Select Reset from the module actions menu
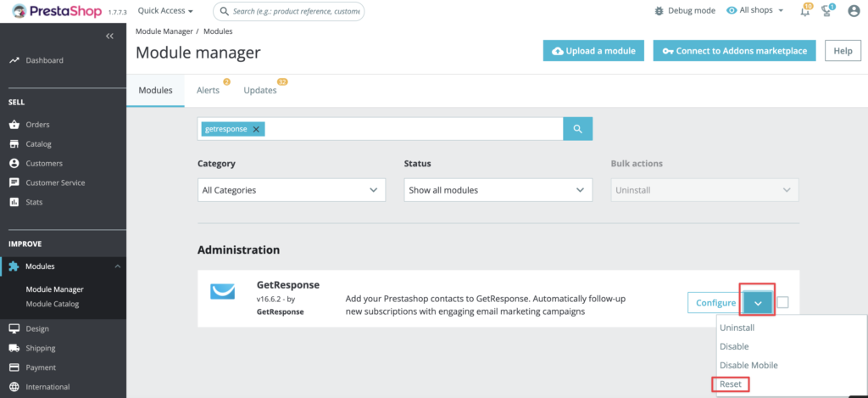This screenshot has height=398, width=868. pyautogui.click(x=730, y=384)
